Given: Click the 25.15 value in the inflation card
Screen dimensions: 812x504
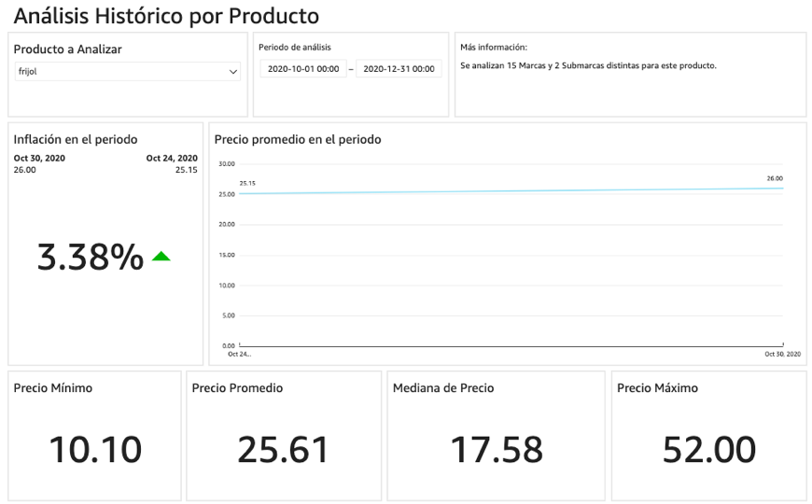Looking at the screenshot, I should coord(187,170).
